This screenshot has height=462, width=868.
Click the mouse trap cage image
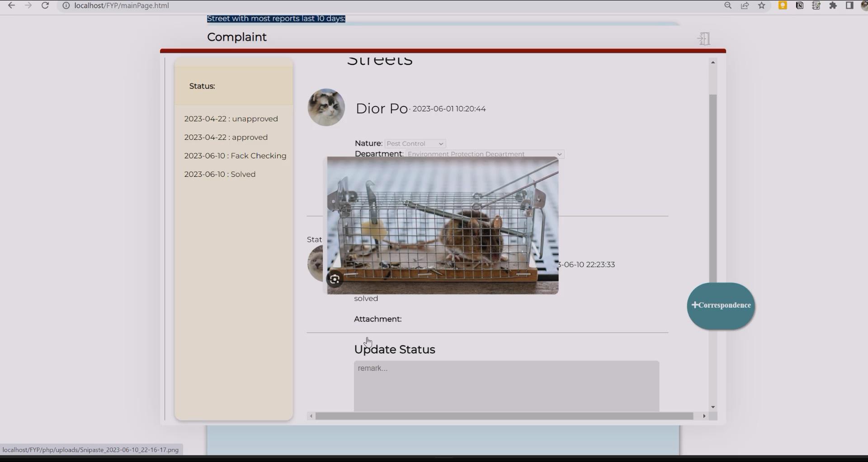point(443,225)
